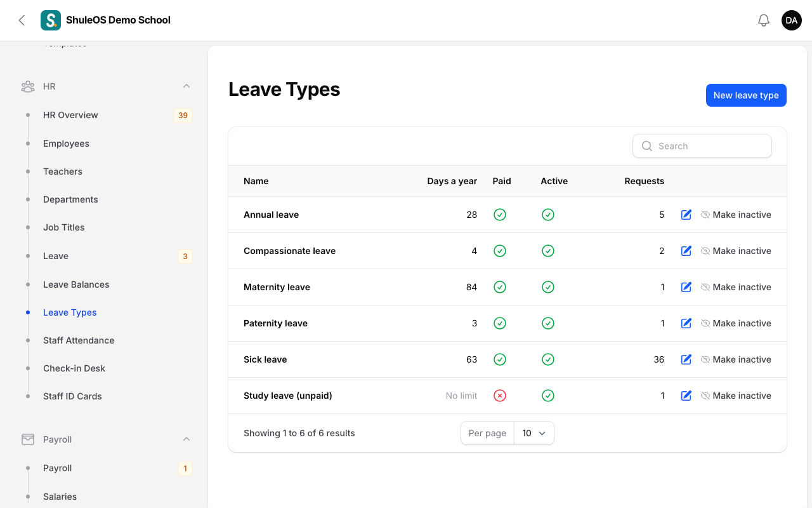Open notifications bell
The image size is (812, 508).
(x=764, y=20)
